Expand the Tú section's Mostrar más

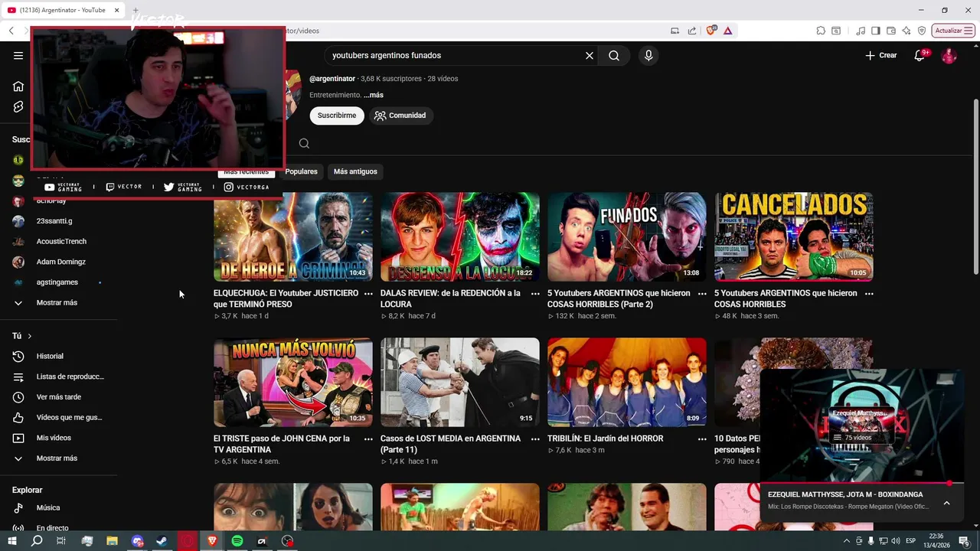pyautogui.click(x=57, y=458)
